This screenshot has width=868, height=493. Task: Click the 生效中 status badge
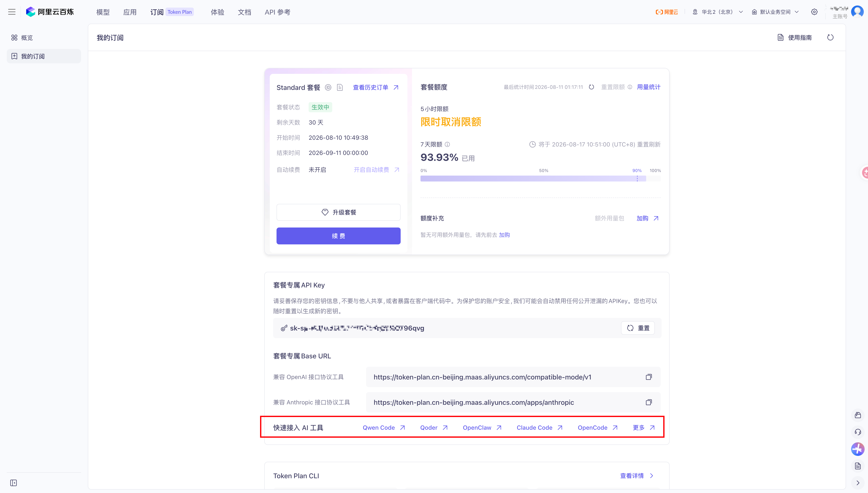pos(320,107)
